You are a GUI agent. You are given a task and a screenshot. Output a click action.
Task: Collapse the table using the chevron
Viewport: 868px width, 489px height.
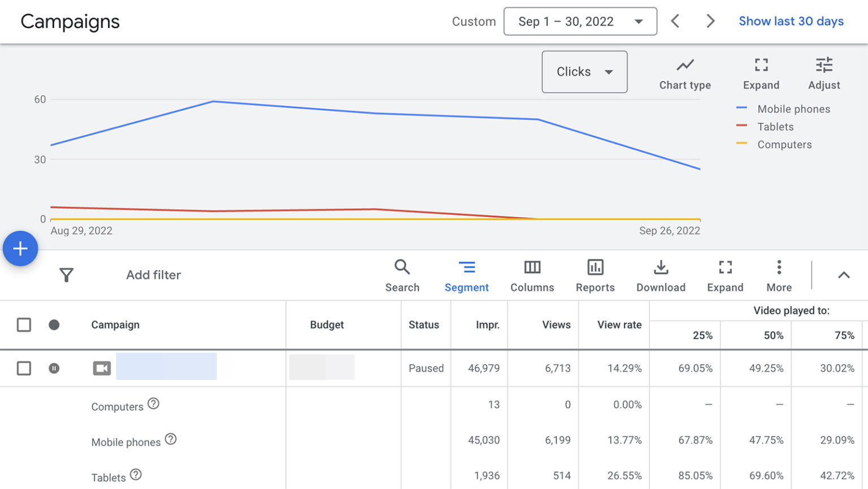(x=844, y=275)
